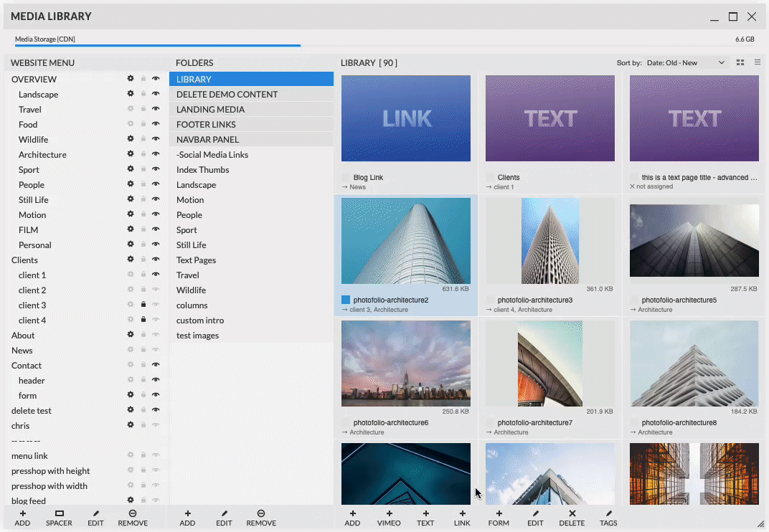Select the Clients menu item
The height and width of the screenshot is (532, 769).
[25, 260]
